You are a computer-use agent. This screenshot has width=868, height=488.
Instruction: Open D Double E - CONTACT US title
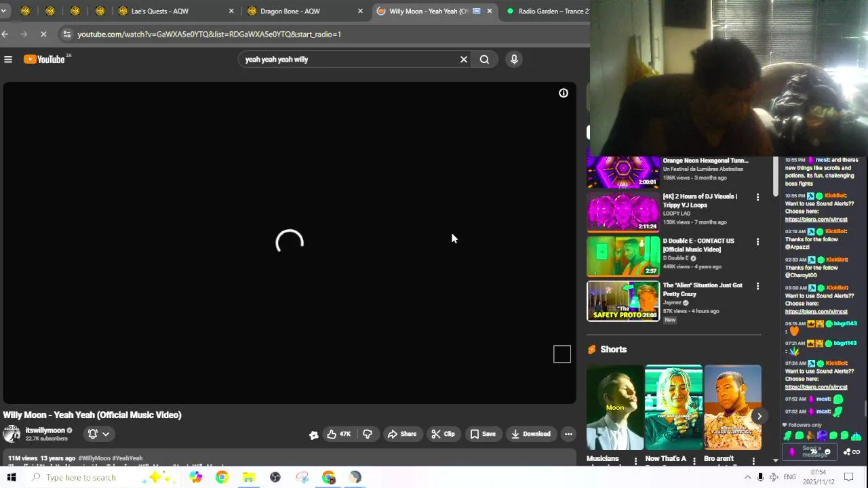pos(698,245)
